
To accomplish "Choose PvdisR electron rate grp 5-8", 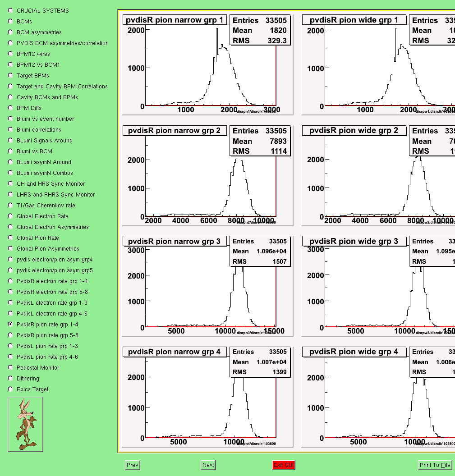I will 11,292.
